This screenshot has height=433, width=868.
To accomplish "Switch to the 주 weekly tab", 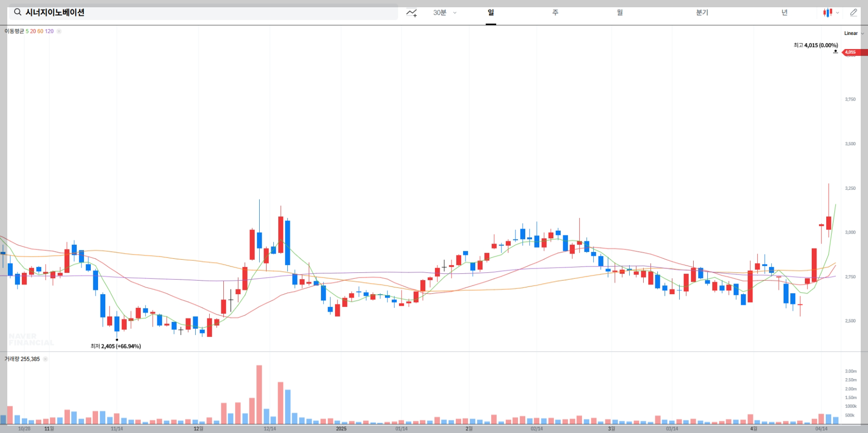I will pos(555,13).
